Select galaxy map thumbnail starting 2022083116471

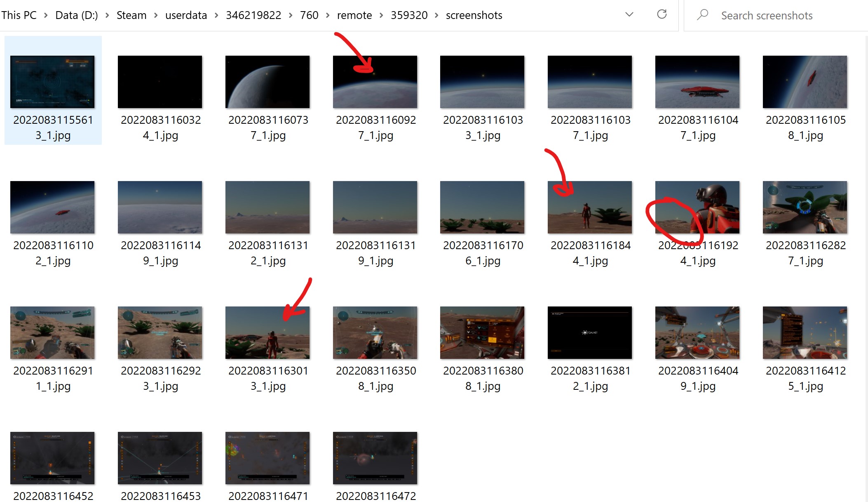[x=267, y=458]
